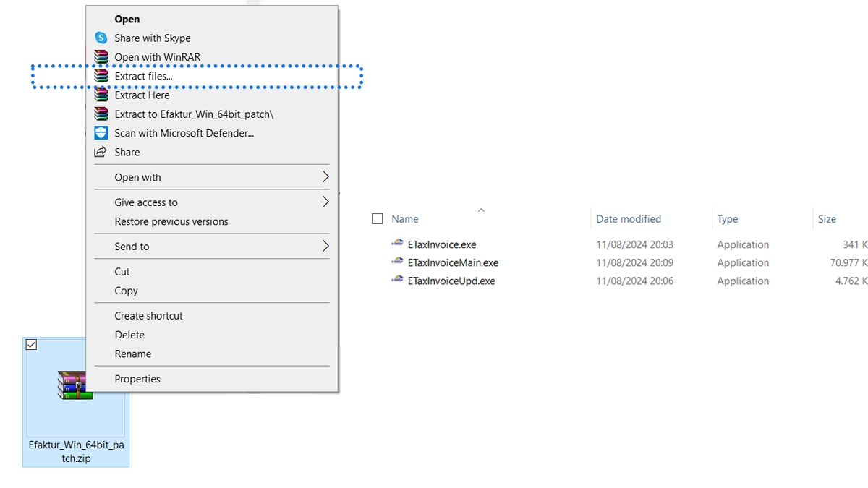The width and height of the screenshot is (868, 488).
Task: Expand the Open with submenu arrow
Action: click(325, 177)
